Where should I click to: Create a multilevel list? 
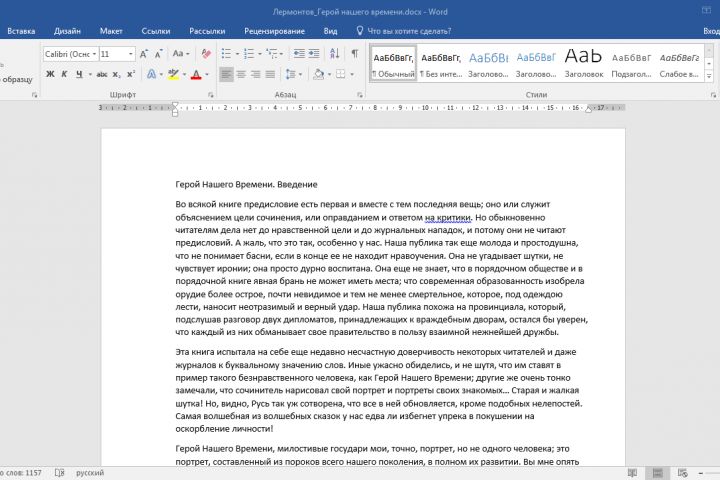coord(272,54)
